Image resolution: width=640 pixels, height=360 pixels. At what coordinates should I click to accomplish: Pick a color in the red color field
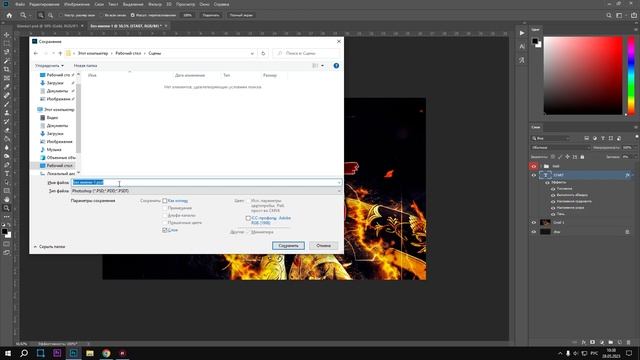[x=583, y=76]
